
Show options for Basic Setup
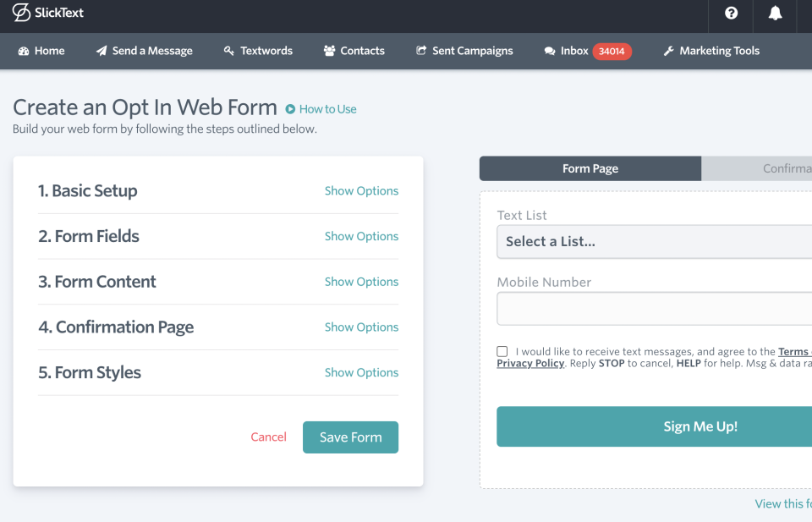point(361,191)
